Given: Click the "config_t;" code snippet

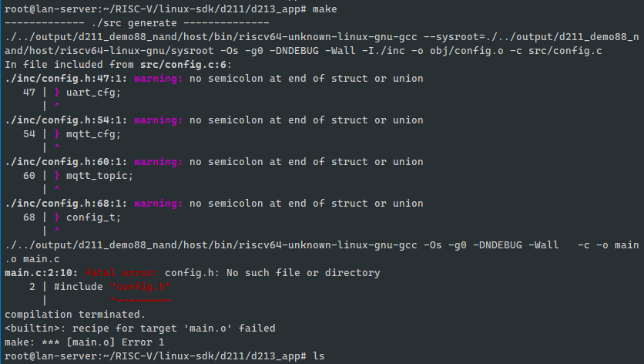Looking at the screenshot, I should pyautogui.click(x=93, y=217).
